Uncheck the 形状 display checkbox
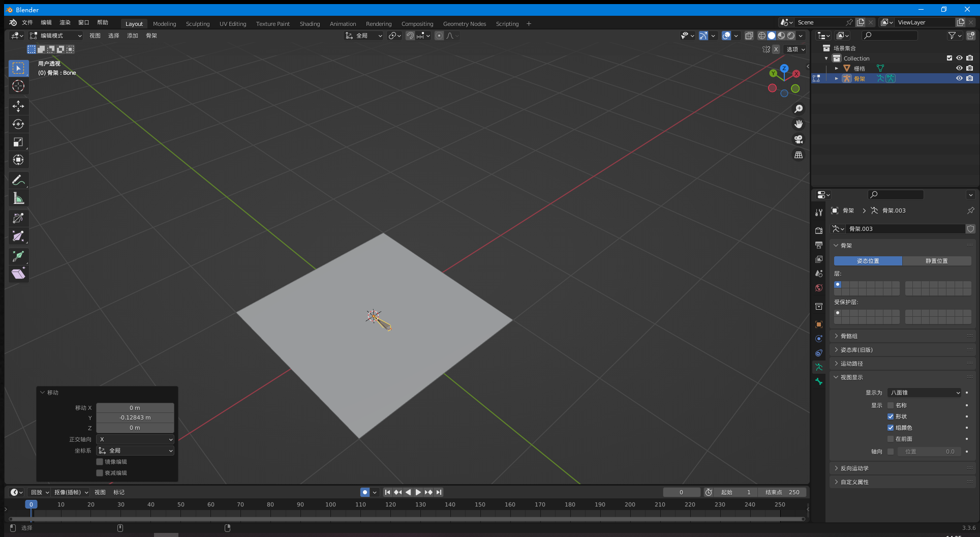The image size is (980, 537). [891, 416]
